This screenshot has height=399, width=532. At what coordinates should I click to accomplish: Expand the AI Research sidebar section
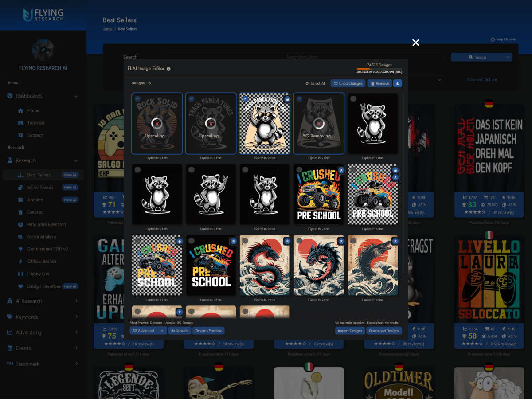(x=76, y=301)
